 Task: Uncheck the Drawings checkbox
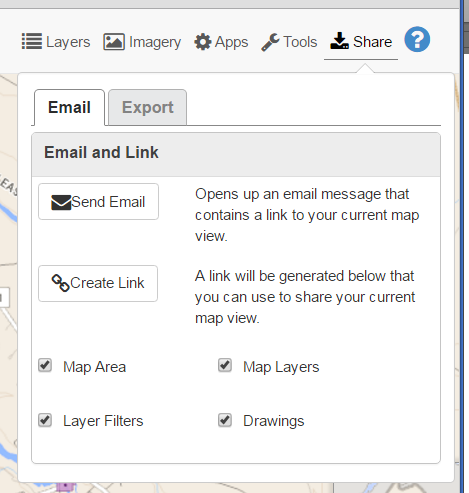[x=225, y=420]
